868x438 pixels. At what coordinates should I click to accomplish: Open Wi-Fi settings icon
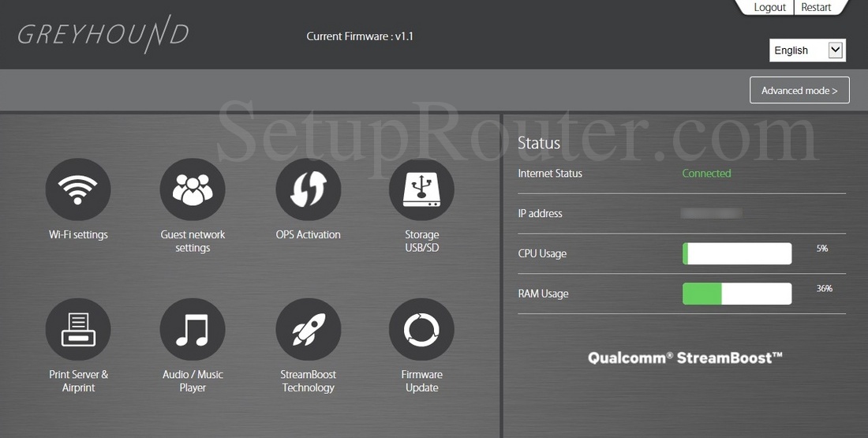click(78, 189)
